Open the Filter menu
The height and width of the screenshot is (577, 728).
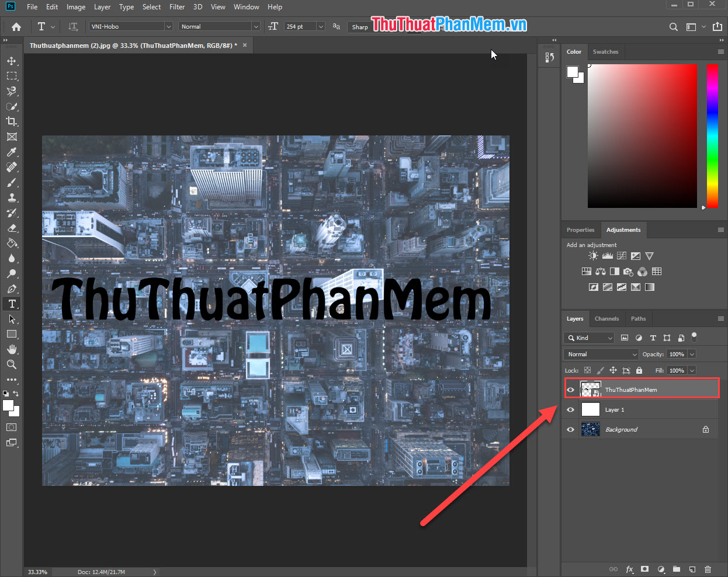point(177,6)
